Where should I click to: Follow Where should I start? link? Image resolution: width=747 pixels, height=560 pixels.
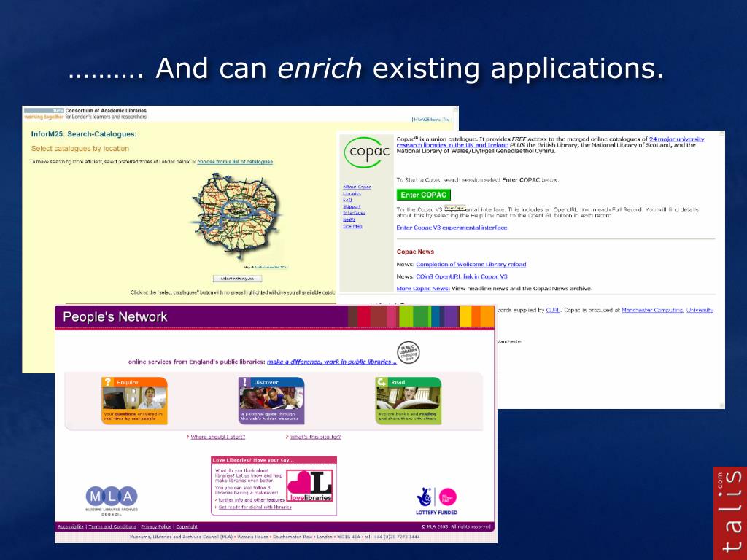click(x=217, y=437)
